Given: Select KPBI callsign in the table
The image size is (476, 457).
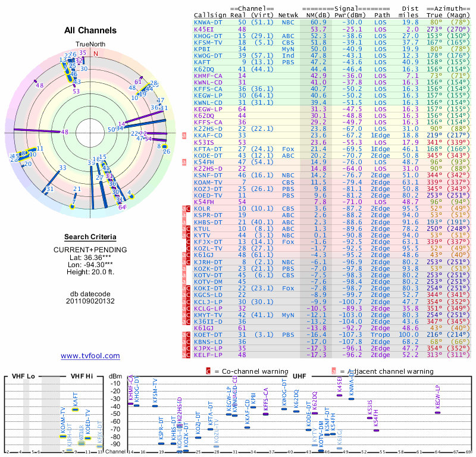Looking at the screenshot, I should click(x=202, y=49).
